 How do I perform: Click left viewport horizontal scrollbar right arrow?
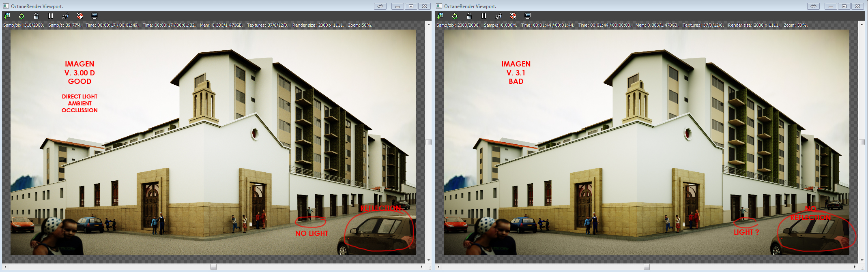(x=422, y=267)
